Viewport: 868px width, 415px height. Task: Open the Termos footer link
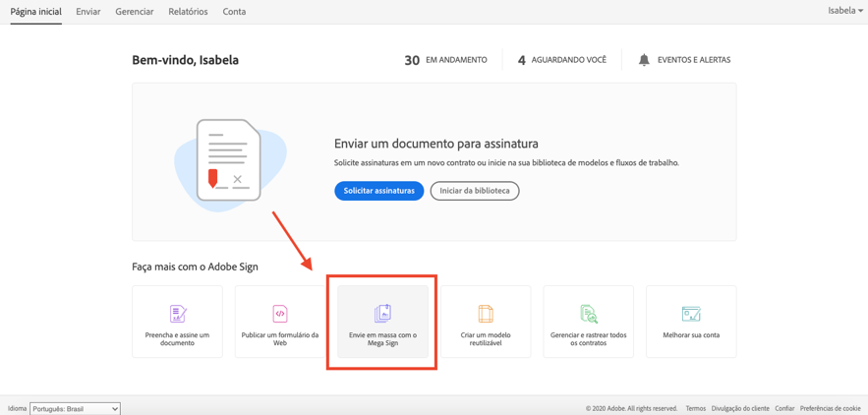[x=696, y=408]
